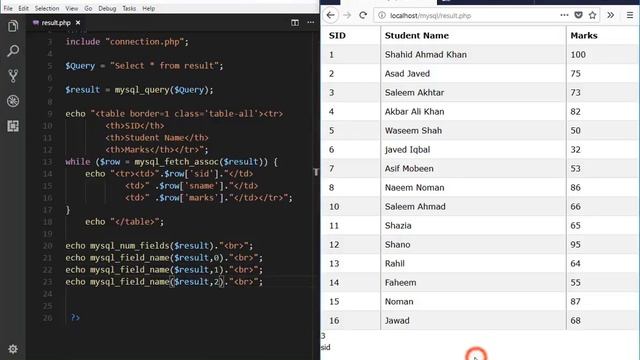The width and height of the screenshot is (640, 360).
Task: Click the Waseem Shah cell
Action: click(x=473, y=131)
